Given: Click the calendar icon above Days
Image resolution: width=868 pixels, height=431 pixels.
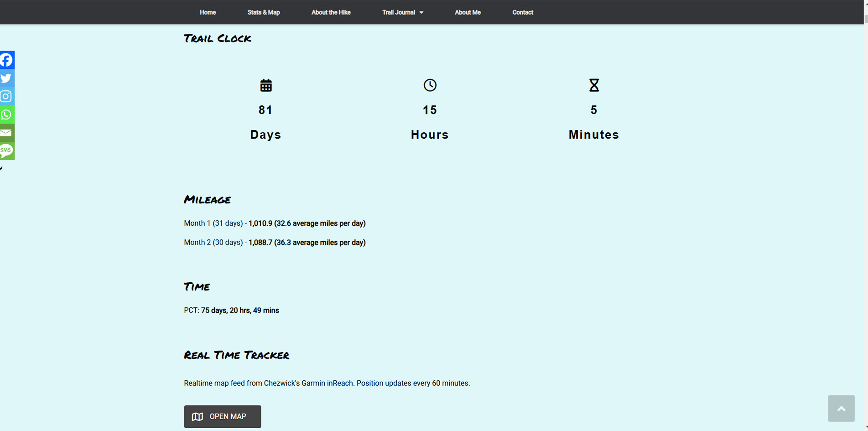Looking at the screenshot, I should (266, 85).
